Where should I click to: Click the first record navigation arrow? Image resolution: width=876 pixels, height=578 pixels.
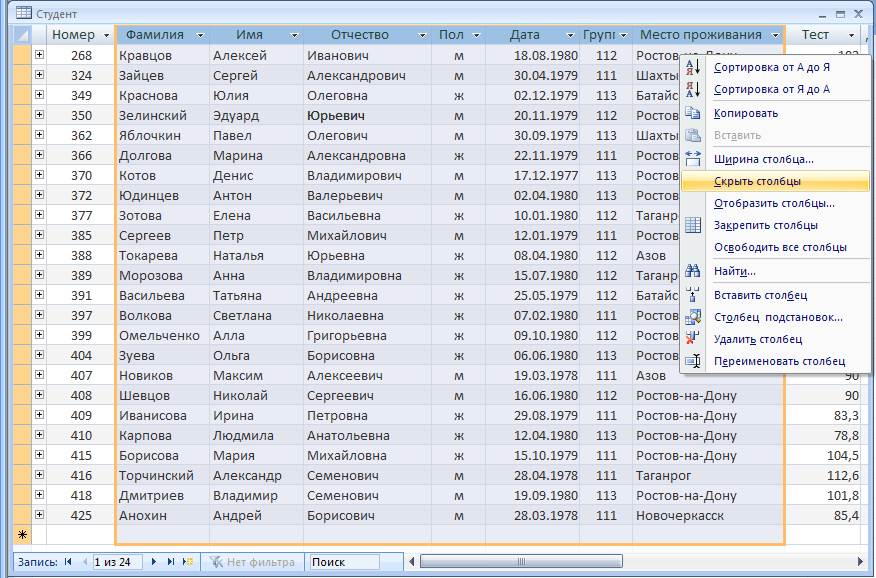click(68, 562)
